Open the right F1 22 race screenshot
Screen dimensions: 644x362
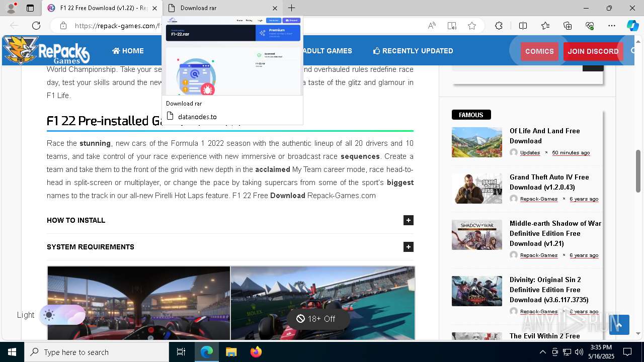[323, 303]
